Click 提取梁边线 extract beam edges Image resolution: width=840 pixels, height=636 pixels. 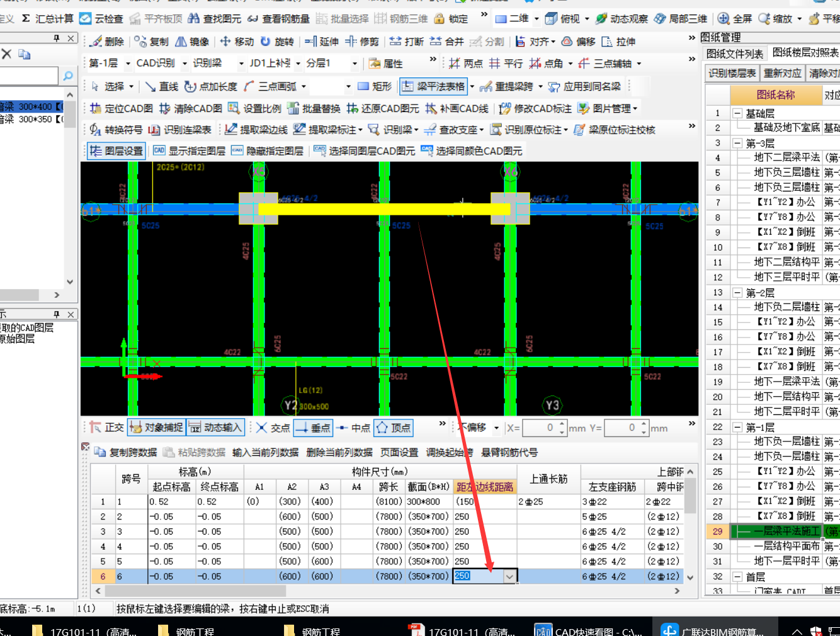(x=256, y=130)
